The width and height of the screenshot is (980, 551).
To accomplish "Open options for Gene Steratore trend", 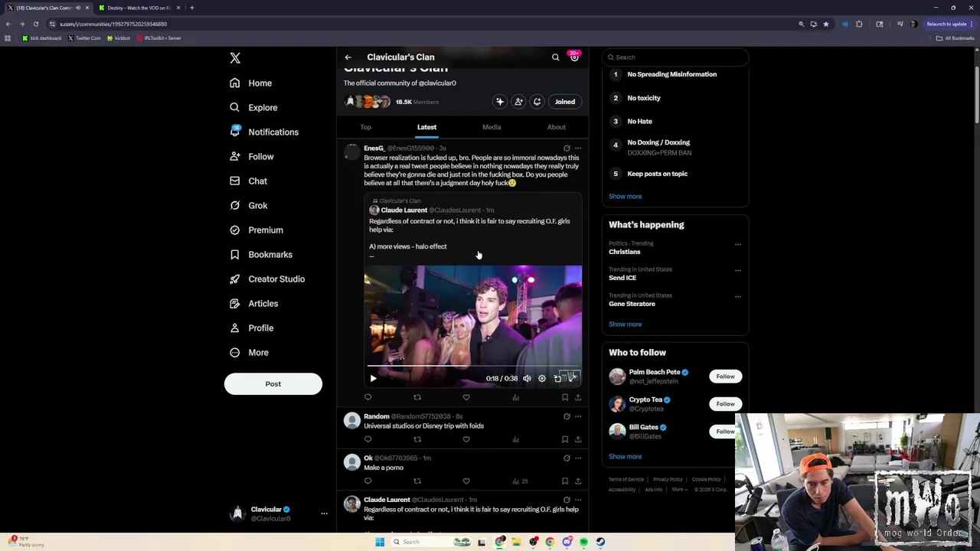I will coord(738,297).
